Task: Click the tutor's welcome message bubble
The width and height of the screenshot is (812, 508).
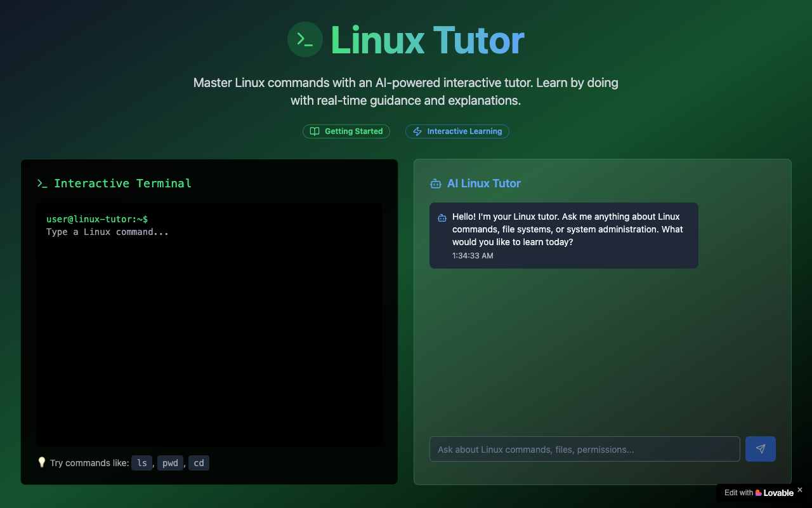Action: [563, 236]
